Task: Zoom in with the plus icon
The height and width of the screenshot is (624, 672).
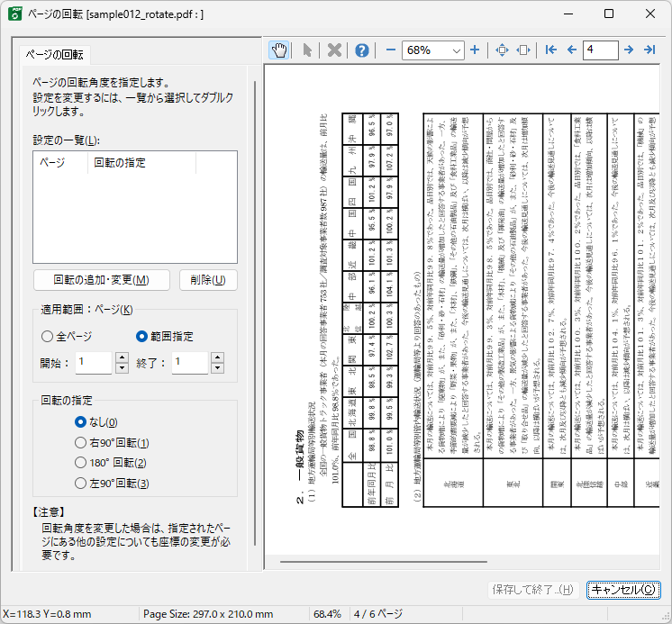Action: [475, 50]
